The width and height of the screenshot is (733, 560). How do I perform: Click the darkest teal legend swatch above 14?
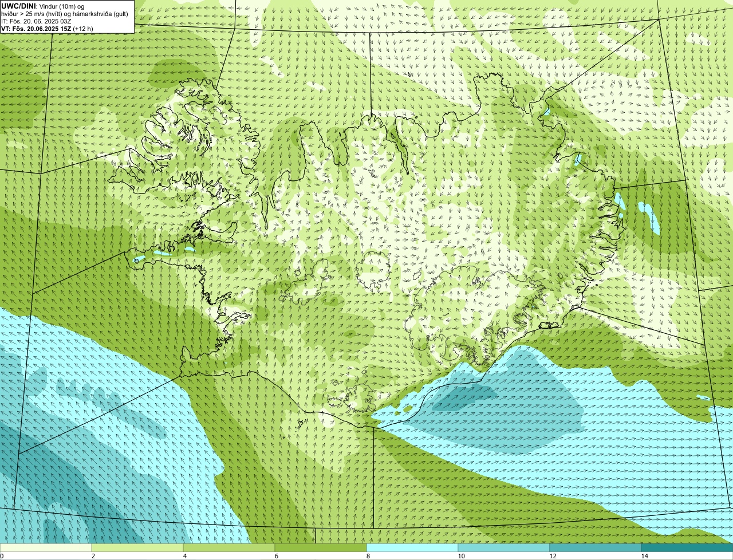click(687, 548)
